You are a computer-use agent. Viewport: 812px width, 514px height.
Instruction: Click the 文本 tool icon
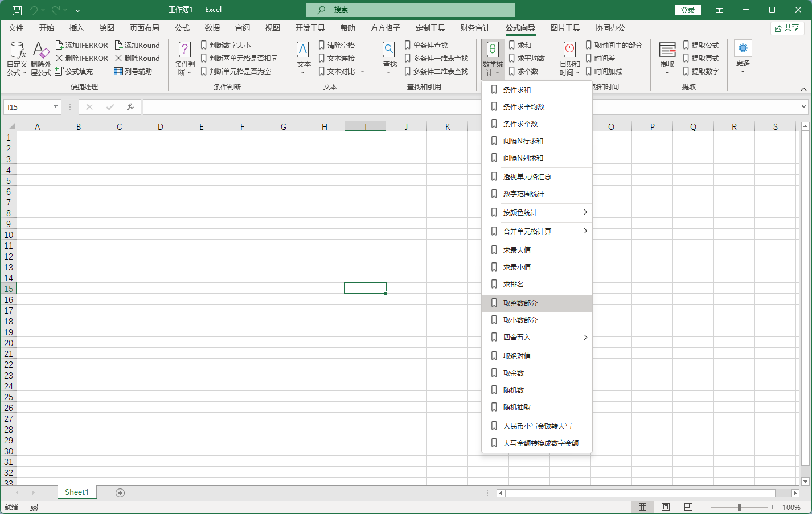click(304, 51)
